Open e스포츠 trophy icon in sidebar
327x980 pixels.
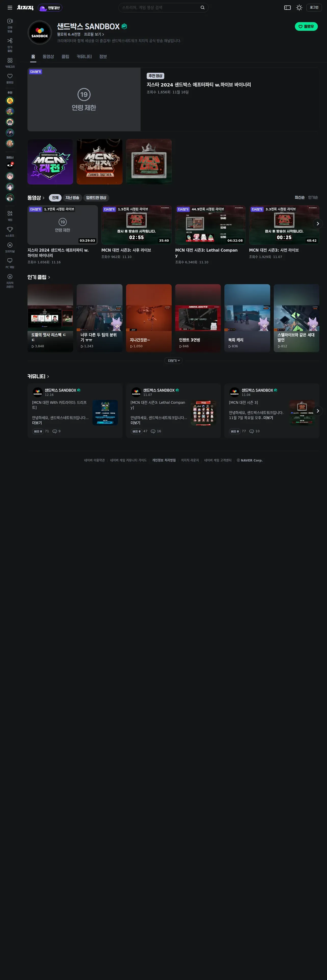[10, 232]
